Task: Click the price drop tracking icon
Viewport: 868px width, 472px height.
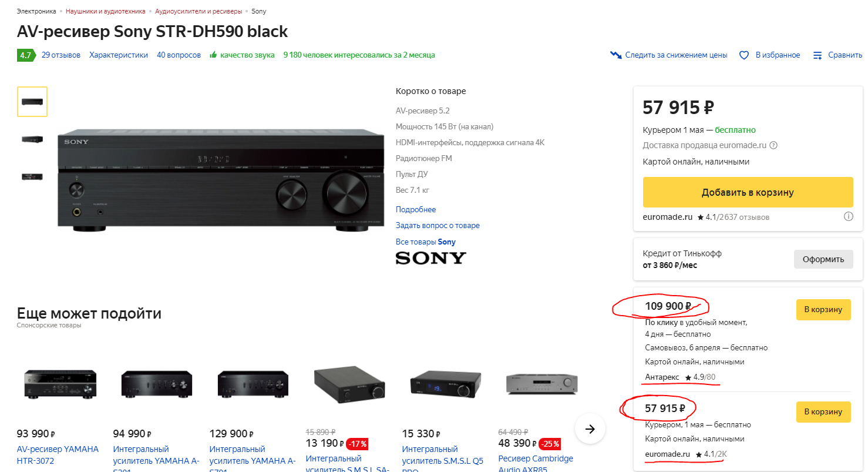Action: [616, 55]
